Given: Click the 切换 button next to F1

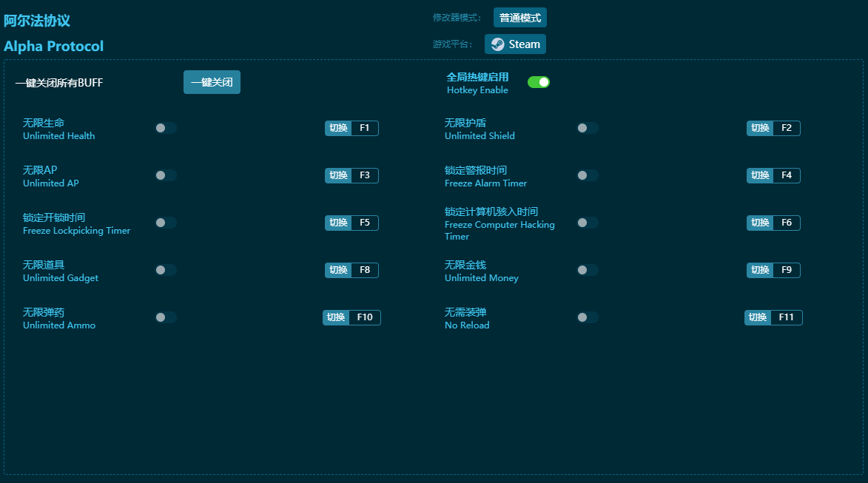Looking at the screenshot, I should (x=338, y=129).
